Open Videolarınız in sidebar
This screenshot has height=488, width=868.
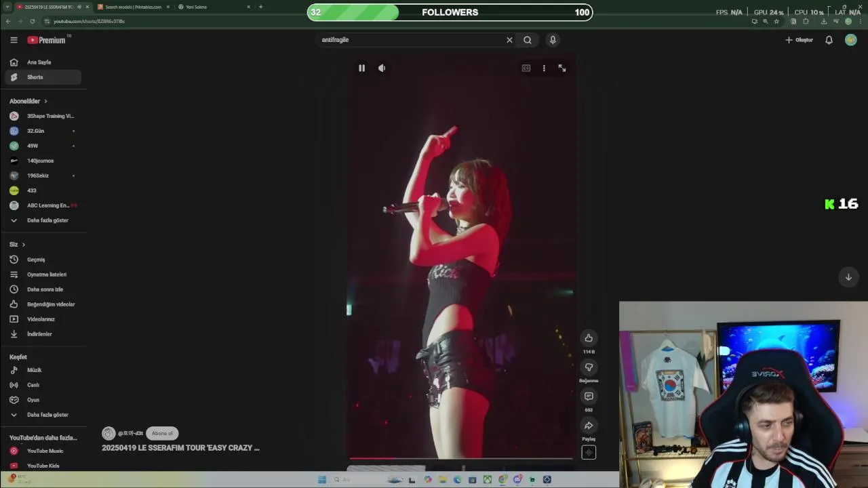click(x=43, y=319)
